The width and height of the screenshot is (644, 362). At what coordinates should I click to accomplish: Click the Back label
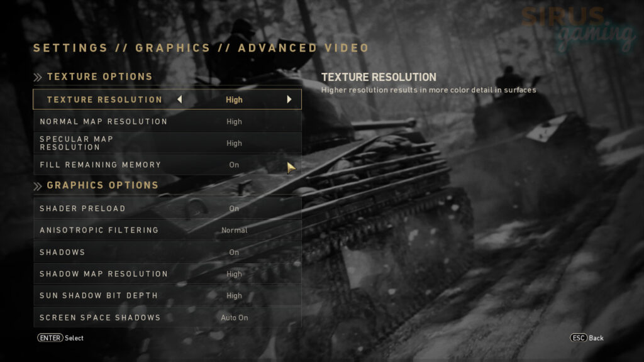(x=596, y=338)
